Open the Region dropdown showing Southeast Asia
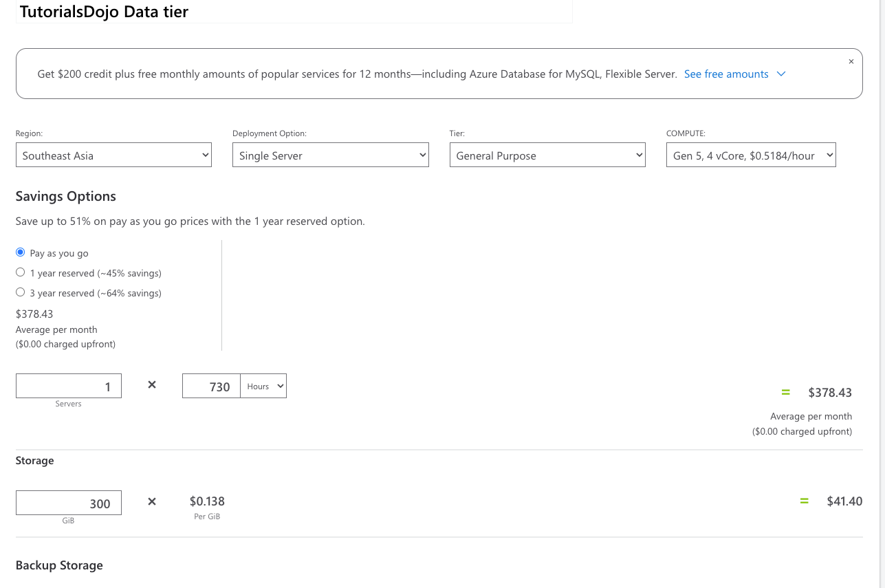Viewport: 885px width, 588px height. (113, 155)
